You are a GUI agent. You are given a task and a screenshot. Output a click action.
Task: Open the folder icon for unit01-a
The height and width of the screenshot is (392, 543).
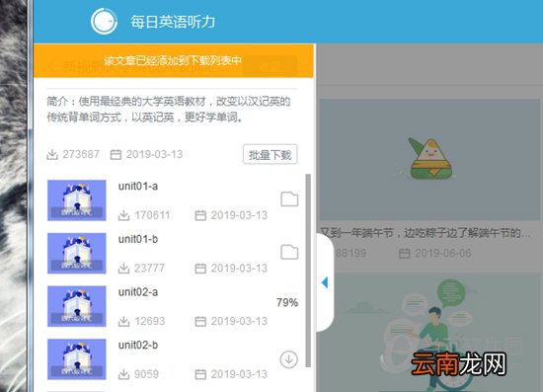289,199
